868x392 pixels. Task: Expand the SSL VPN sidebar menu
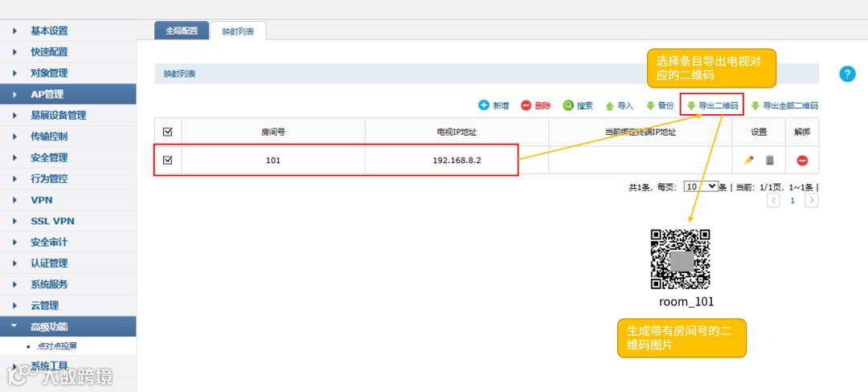(68, 221)
